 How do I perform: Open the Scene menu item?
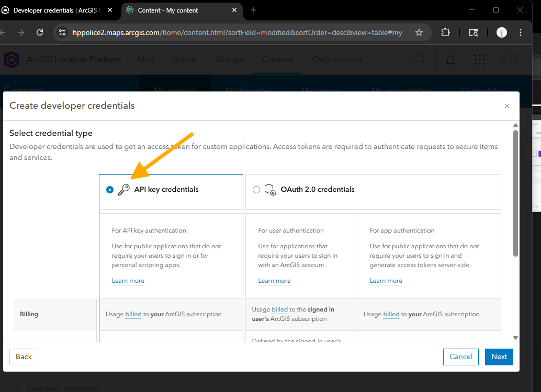point(185,60)
